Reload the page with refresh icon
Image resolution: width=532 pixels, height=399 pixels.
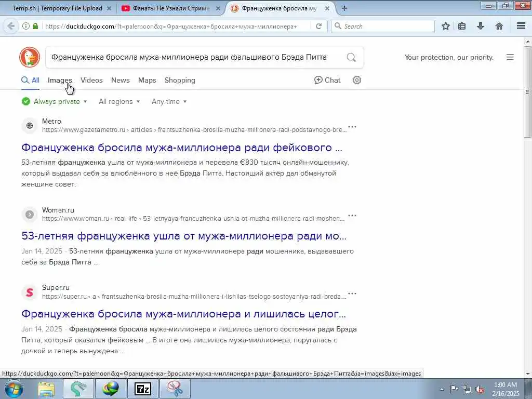(318, 26)
